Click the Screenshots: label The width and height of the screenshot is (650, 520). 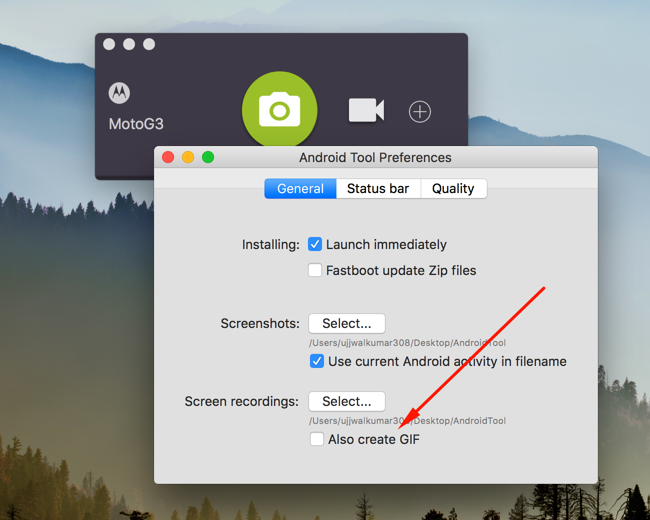[x=260, y=323]
